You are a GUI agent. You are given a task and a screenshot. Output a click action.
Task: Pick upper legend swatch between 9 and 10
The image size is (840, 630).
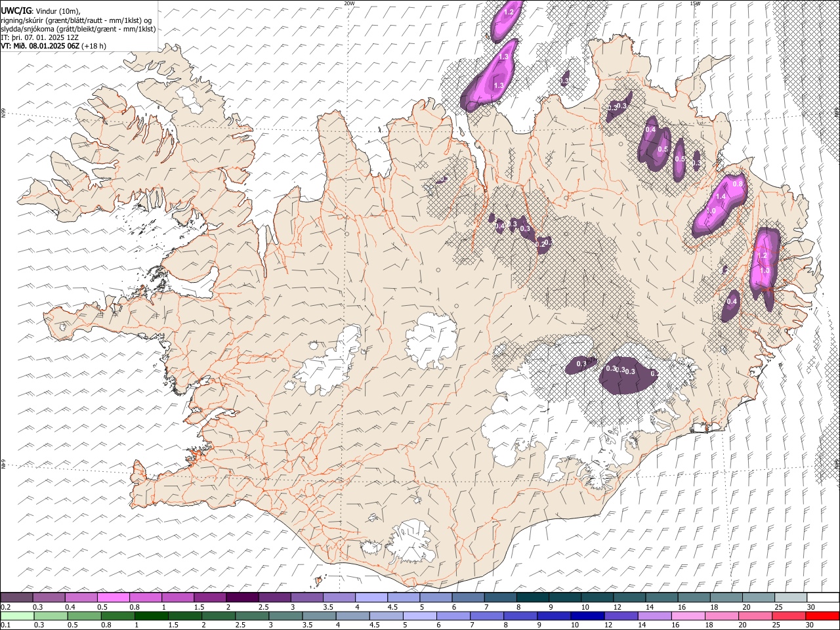click(x=564, y=598)
